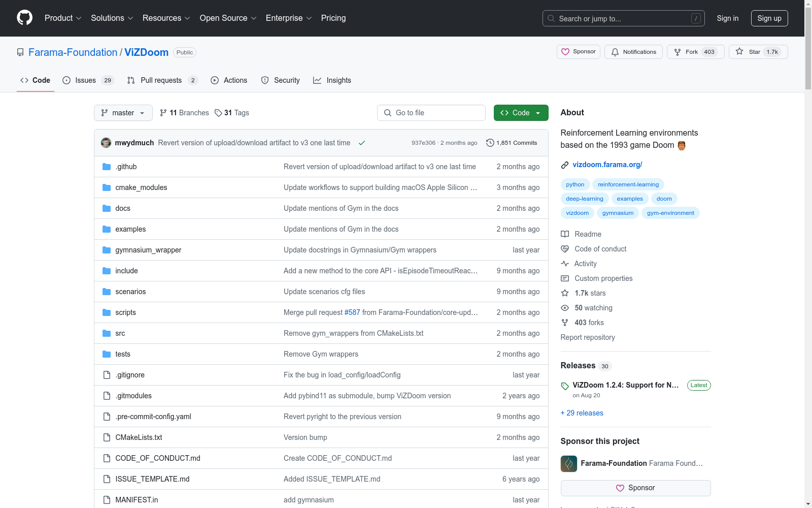
Task: Open the + 29 releases link
Action: click(x=582, y=413)
